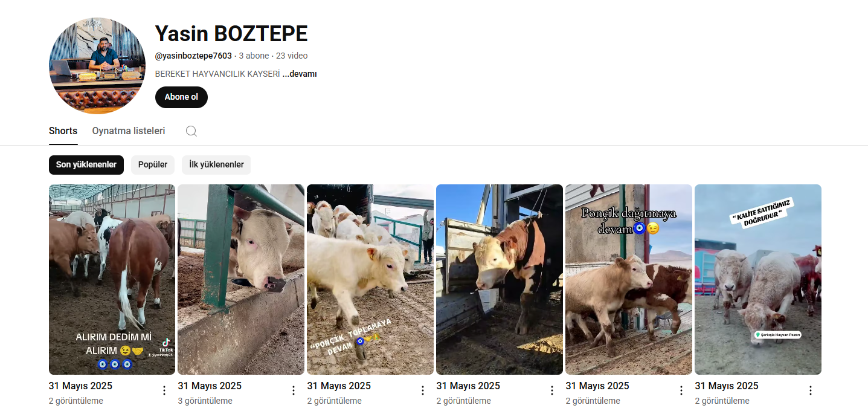Click the channel search magnifier icon
868x411 pixels.
(x=191, y=131)
